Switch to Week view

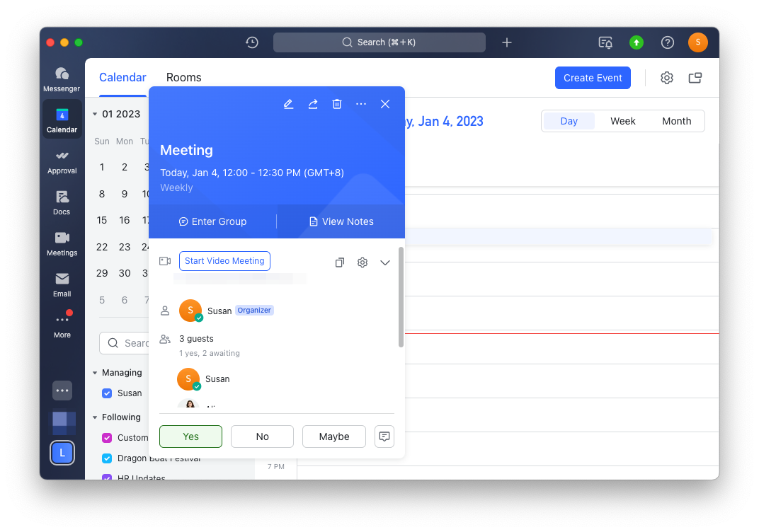pyautogui.click(x=622, y=121)
